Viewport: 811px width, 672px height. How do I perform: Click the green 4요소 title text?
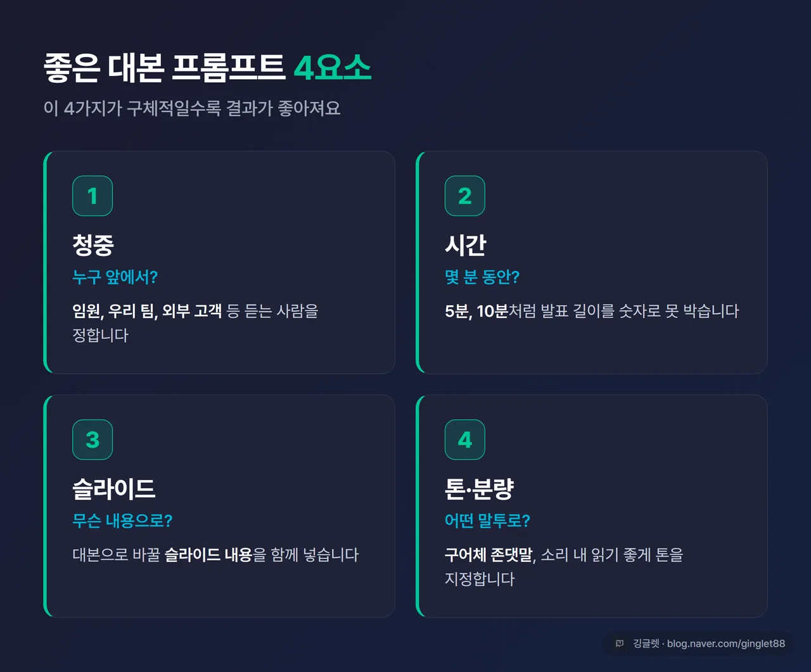point(333,68)
